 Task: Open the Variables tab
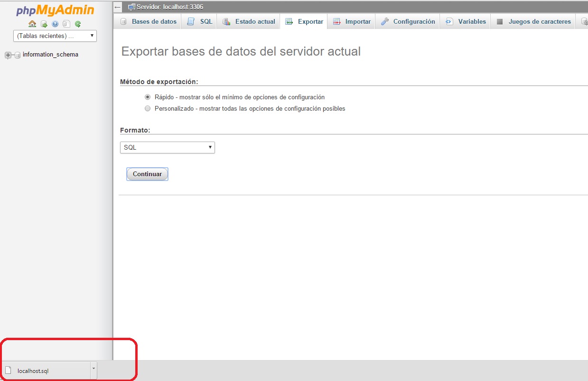pos(466,21)
